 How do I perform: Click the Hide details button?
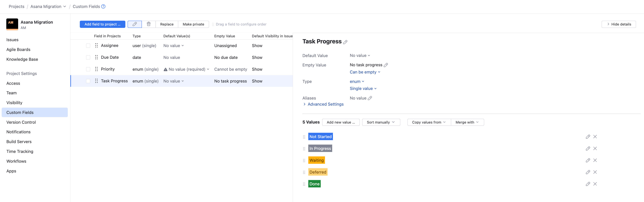pyautogui.click(x=619, y=24)
